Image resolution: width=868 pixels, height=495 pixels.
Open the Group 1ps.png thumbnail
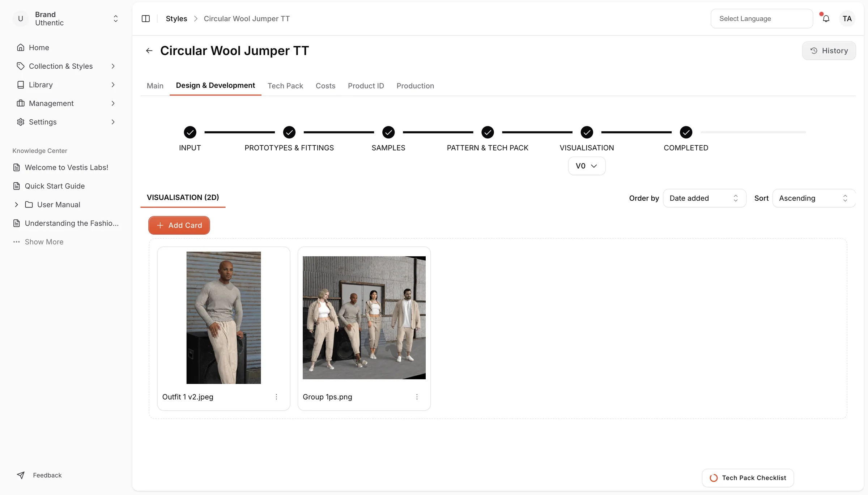click(364, 318)
